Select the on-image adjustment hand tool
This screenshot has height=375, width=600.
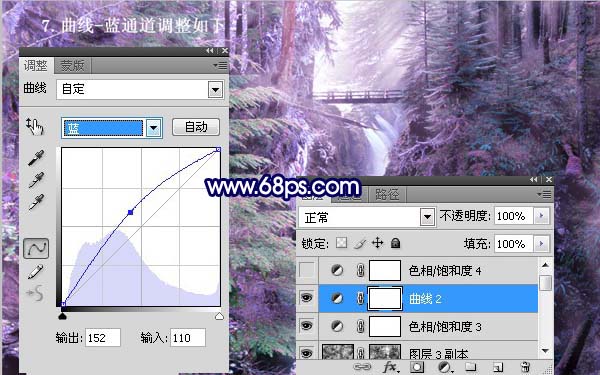[x=35, y=126]
